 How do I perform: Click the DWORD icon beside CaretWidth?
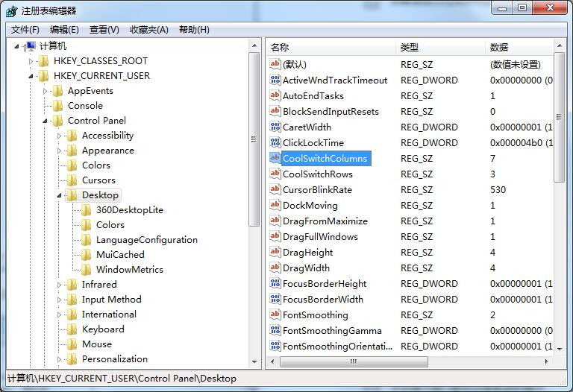click(275, 127)
